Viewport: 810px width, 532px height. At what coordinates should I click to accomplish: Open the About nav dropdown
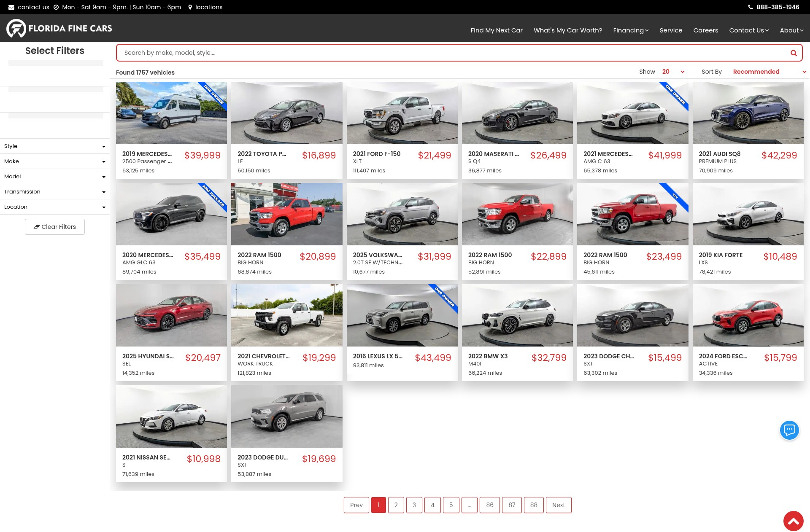click(x=791, y=30)
